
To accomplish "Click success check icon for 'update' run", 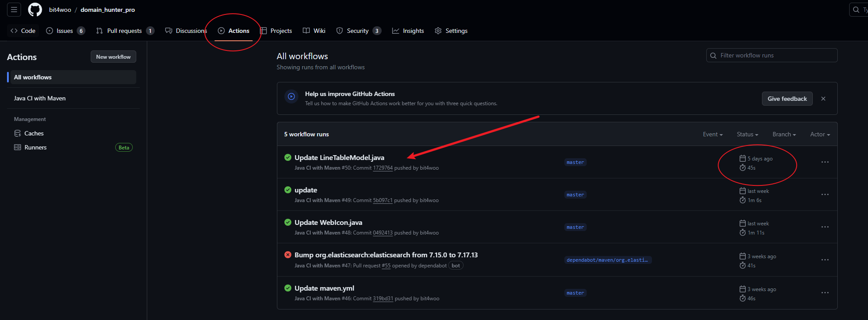I will pyautogui.click(x=288, y=190).
